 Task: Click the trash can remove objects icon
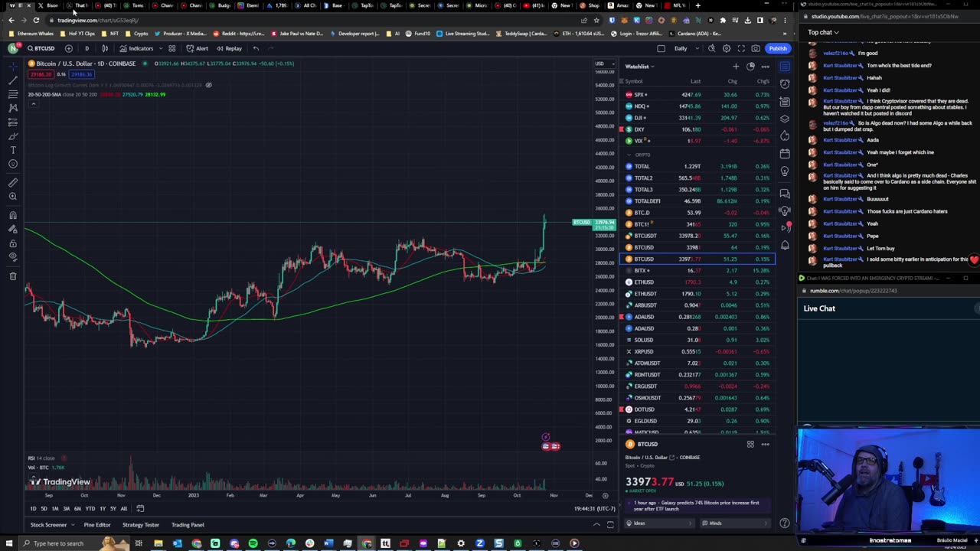13,275
